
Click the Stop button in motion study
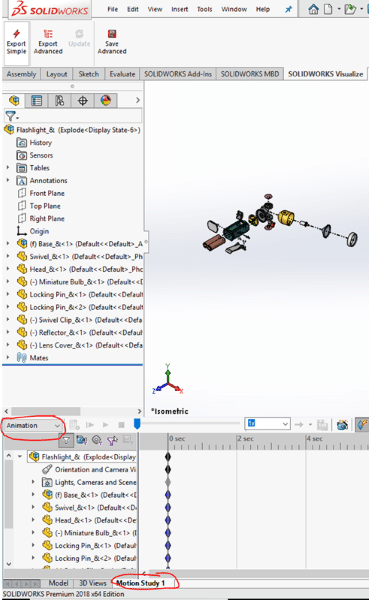(121, 425)
